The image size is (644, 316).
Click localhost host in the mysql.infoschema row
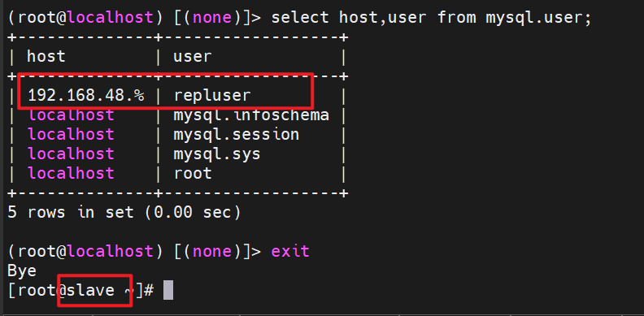click(x=71, y=115)
